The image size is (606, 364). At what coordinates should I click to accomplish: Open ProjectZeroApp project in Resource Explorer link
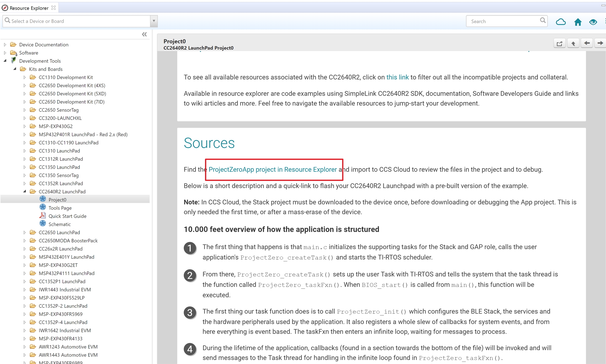(272, 169)
